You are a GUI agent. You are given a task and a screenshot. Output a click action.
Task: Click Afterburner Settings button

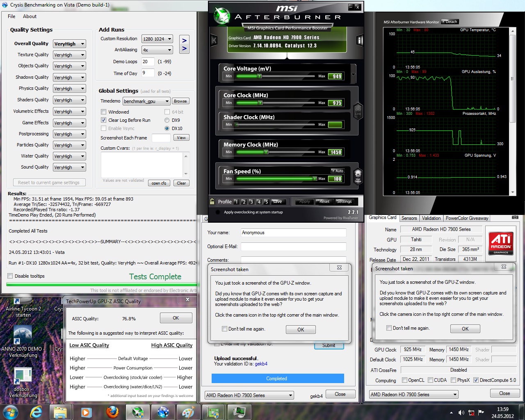344,202
